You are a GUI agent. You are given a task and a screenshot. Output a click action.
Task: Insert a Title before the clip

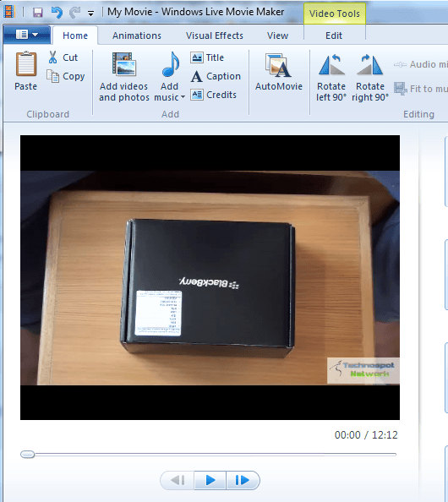(x=207, y=57)
